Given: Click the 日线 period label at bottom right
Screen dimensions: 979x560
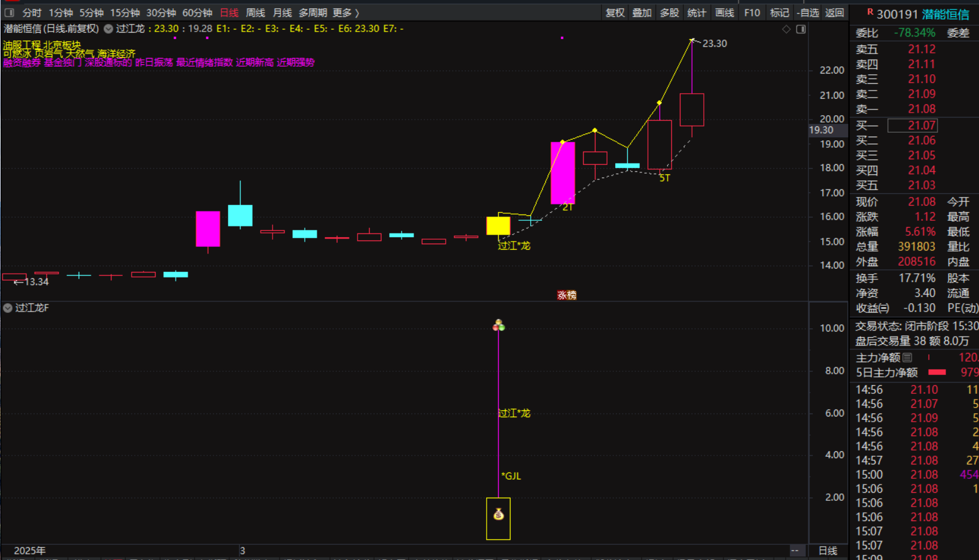Looking at the screenshot, I should click(x=828, y=551).
